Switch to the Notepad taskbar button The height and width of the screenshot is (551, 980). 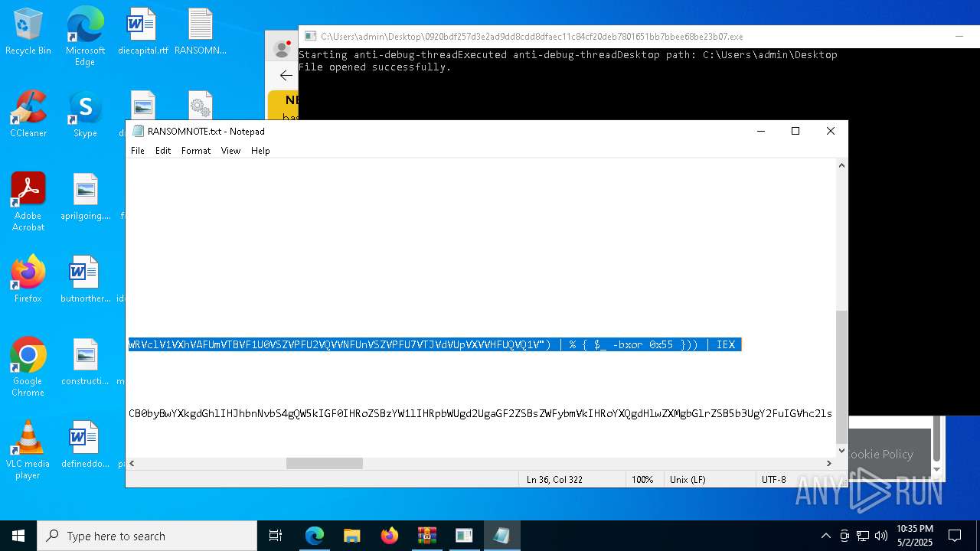tap(501, 536)
